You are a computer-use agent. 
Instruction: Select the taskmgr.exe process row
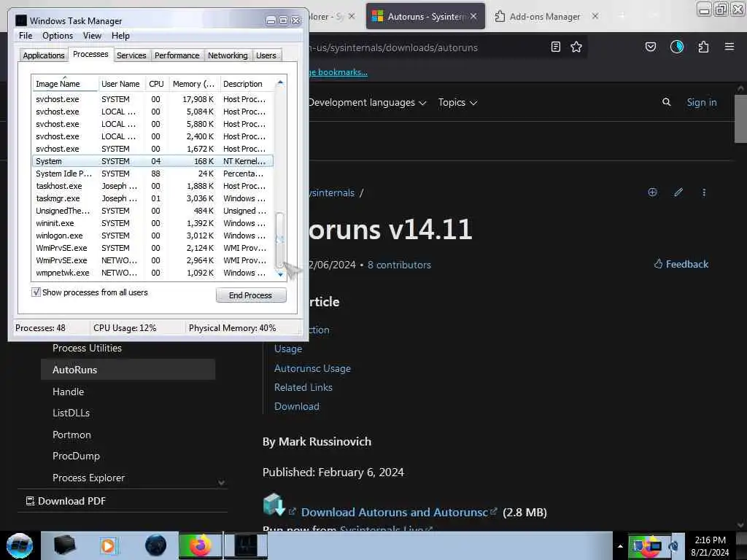pos(152,198)
